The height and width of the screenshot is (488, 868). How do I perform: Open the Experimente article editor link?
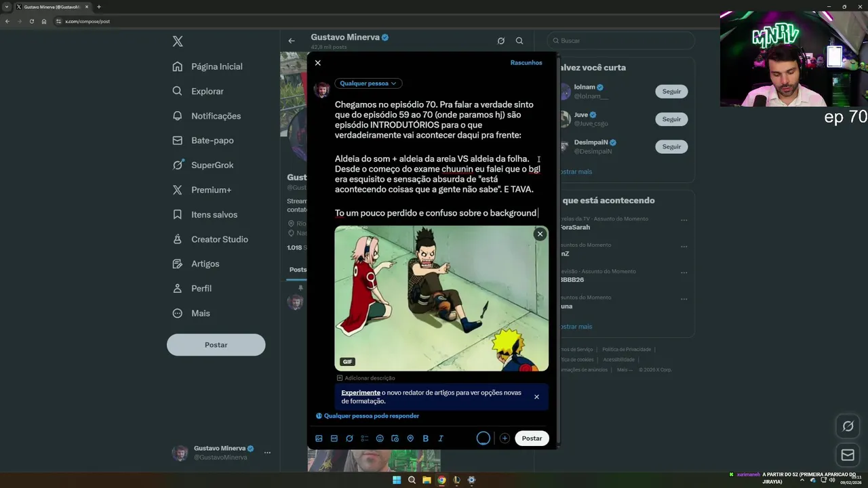tap(361, 392)
